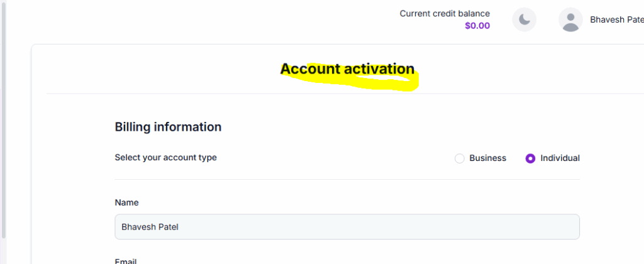
Task: Click the yellow highlight under Account activation
Action: coord(377,86)
